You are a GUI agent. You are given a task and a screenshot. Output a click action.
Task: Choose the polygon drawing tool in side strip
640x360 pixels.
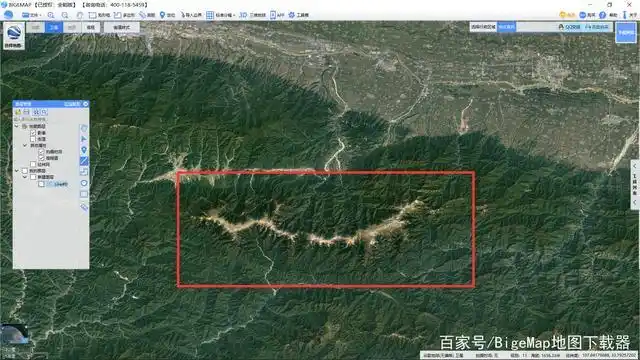point(84,128)
